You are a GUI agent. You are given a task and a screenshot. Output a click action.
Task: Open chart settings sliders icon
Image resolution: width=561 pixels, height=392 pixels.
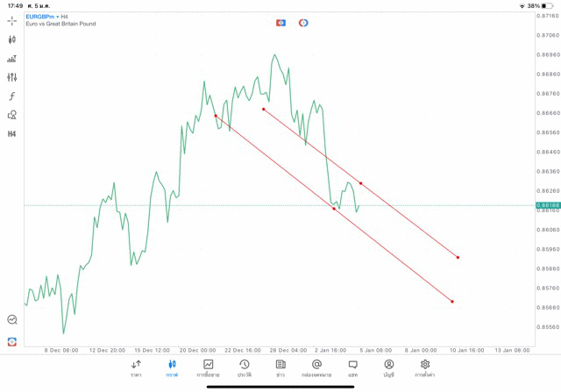click(x=12, y=77)
